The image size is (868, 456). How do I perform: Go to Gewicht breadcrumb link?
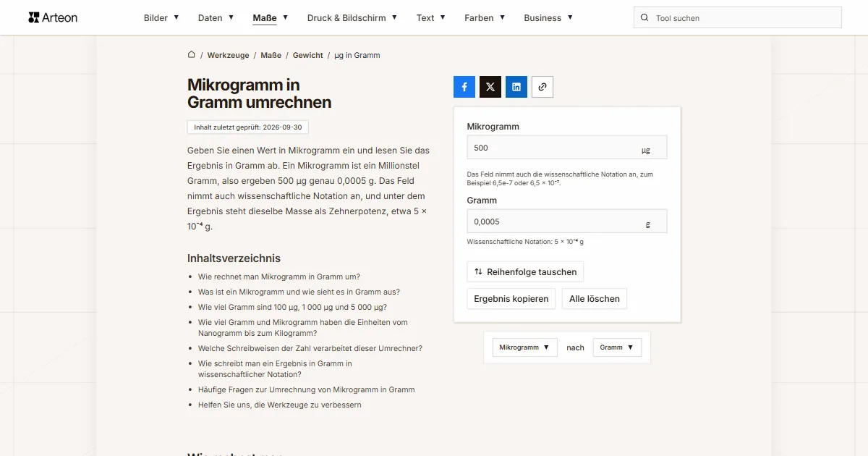click(308, 55)
